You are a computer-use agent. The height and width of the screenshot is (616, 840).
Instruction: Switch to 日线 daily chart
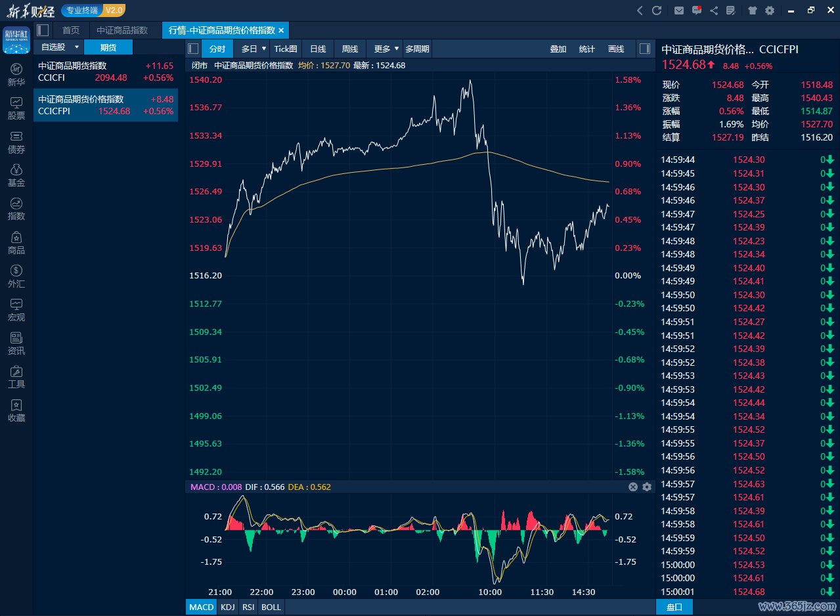[318, 49]
